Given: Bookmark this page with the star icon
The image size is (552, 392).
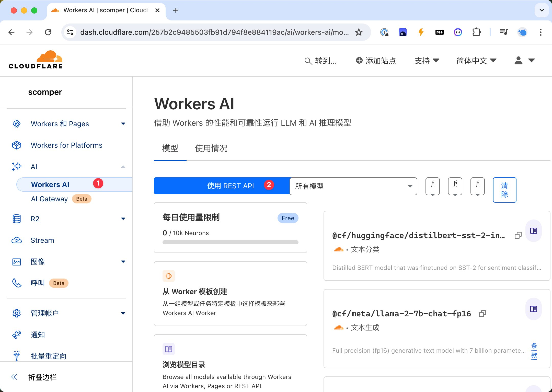Looking at the screenshot, I should click(x=359, y=32).
